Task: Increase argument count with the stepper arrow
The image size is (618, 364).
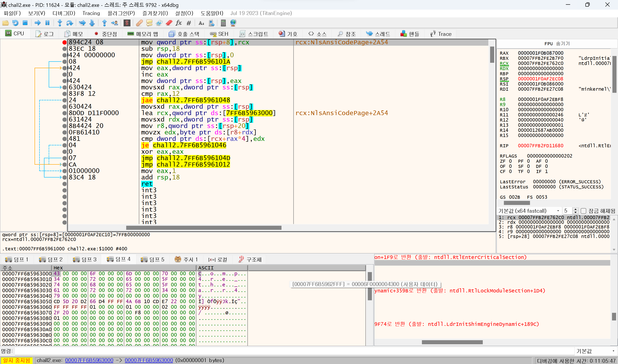Action: (575, 209)
